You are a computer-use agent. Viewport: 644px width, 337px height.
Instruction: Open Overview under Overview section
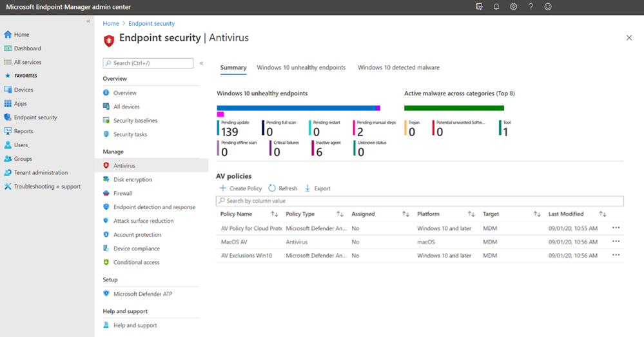pos(125,93)
